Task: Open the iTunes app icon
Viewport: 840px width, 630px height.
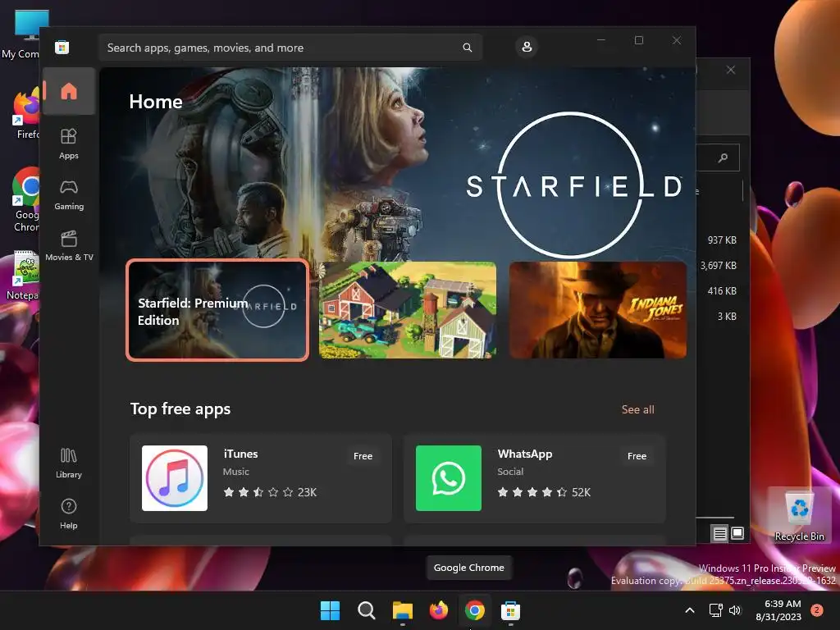Action: (175, 478)
